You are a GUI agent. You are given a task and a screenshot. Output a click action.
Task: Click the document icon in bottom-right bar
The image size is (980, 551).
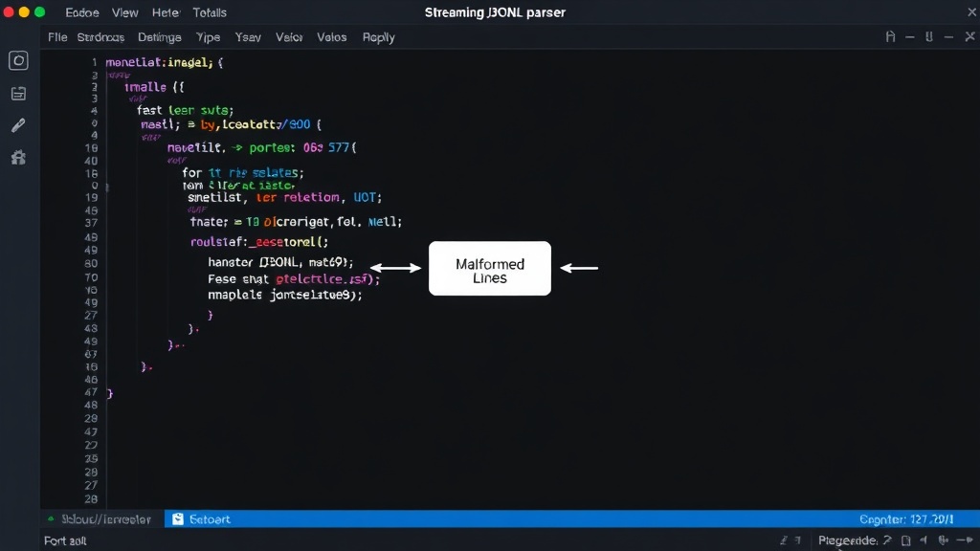[x=905, y=540]
